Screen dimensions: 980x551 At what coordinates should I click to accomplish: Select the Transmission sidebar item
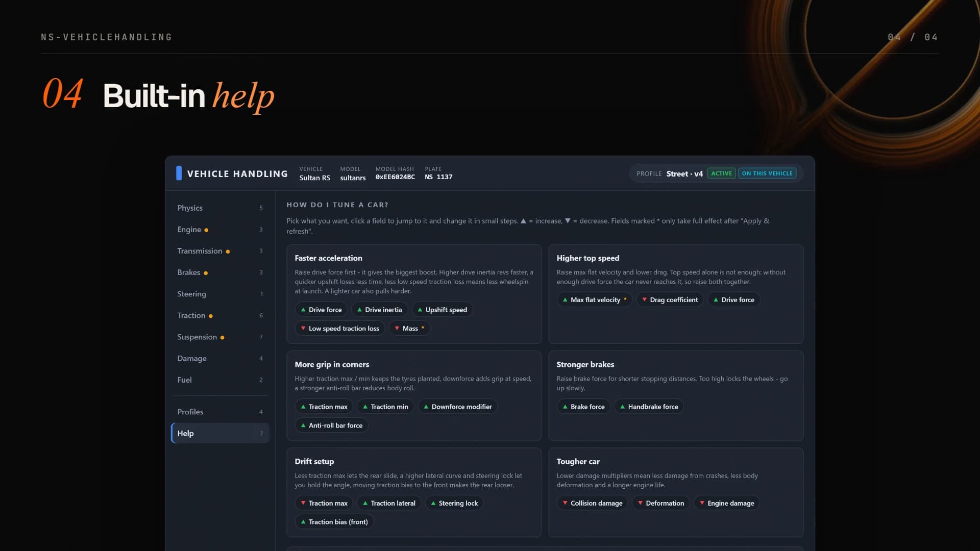(220, 251)
